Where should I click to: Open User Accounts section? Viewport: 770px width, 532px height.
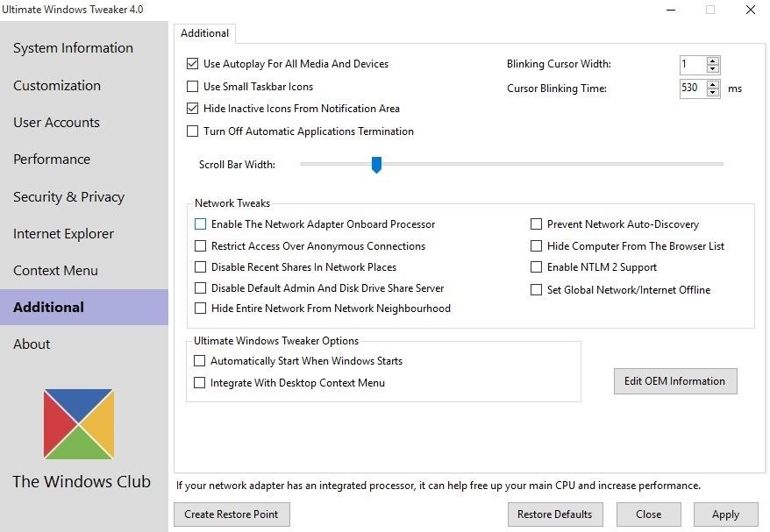pos(56,122)
